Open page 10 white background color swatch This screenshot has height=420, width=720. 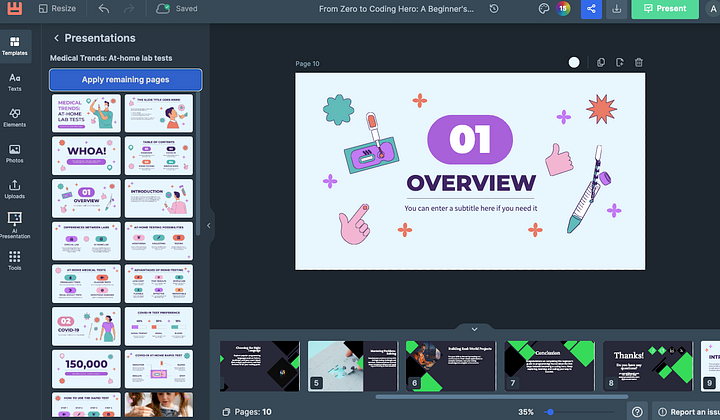click(x=574, y=62)
